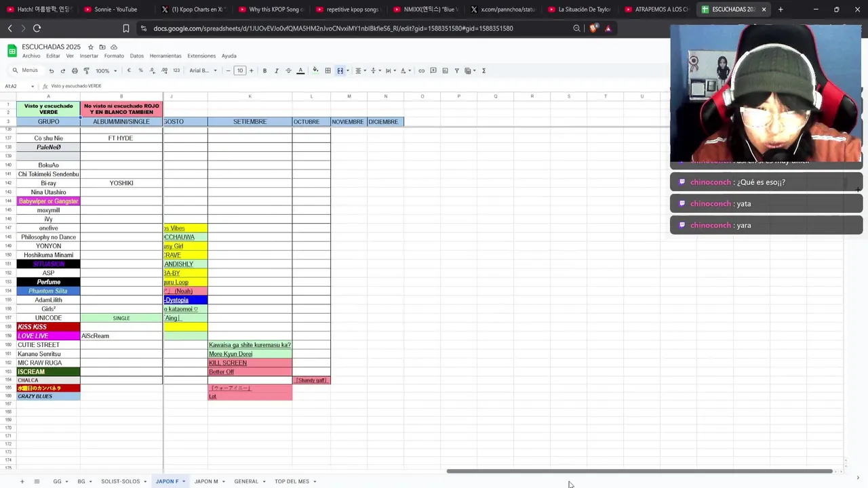Open the text rotation dropdown
The width and height of the screenshot is (868, 488).
(x=405, y=70)
